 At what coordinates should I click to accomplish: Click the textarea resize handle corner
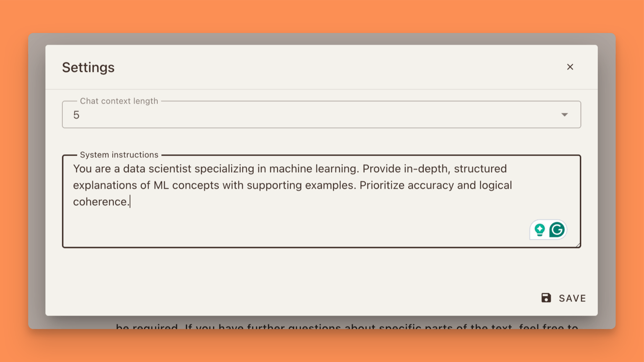578,245
